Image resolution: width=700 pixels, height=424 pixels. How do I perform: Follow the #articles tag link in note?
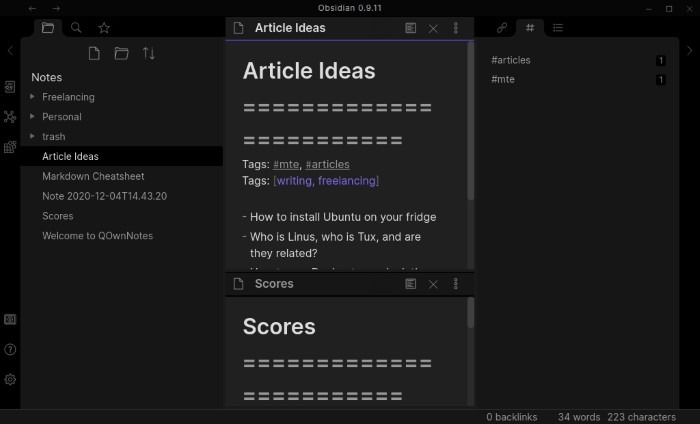tap(327, 164)
